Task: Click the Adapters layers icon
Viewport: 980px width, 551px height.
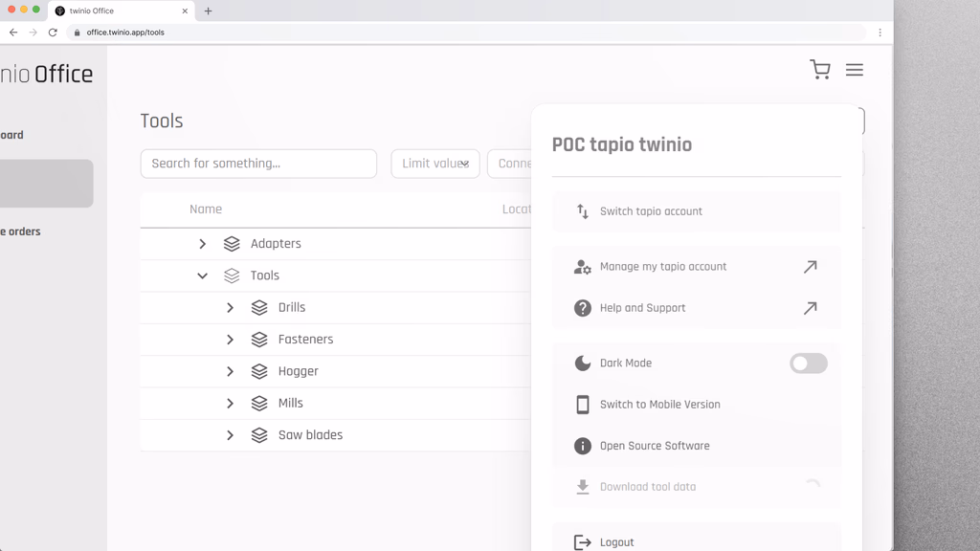Action: coord(232,244)
